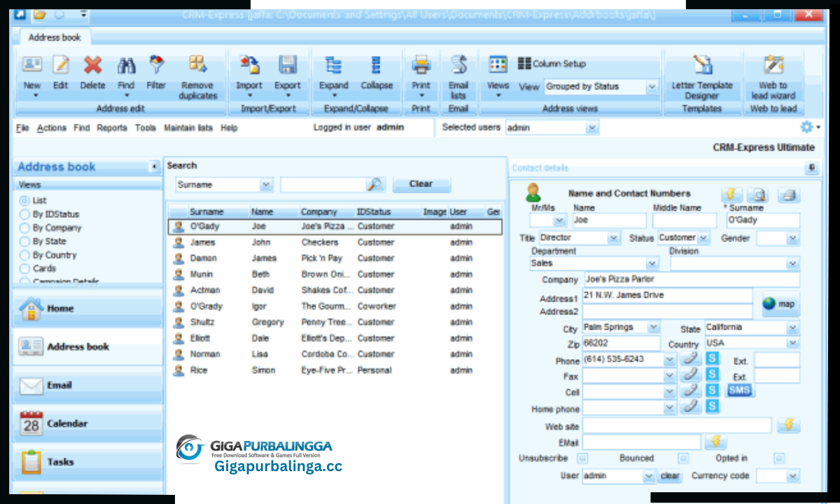The image size is (840, 504).
Task: Open the Country USA dropdown
Action: pos(792,344)
